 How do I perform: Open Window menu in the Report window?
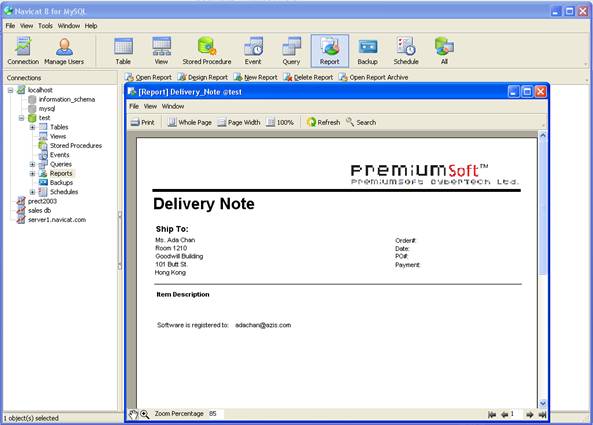pyautogui.click(x=173, y=107)
